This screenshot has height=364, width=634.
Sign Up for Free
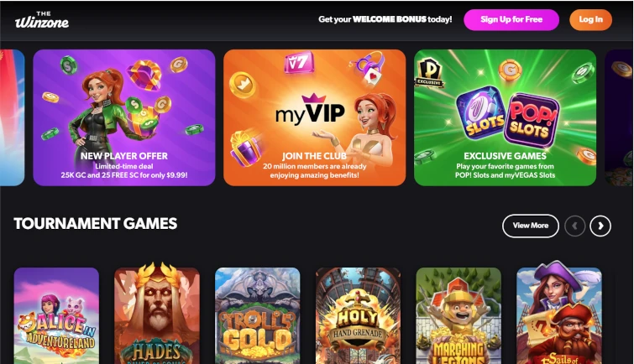[511, 19]
